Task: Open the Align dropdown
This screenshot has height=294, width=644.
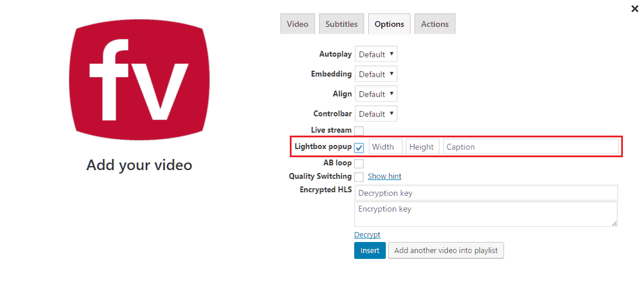Action: 376,94
